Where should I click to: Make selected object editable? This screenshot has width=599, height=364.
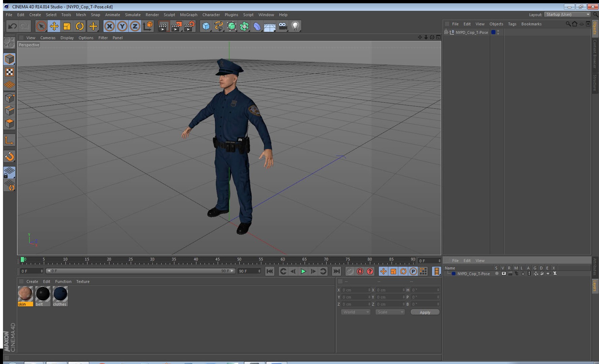9,43
